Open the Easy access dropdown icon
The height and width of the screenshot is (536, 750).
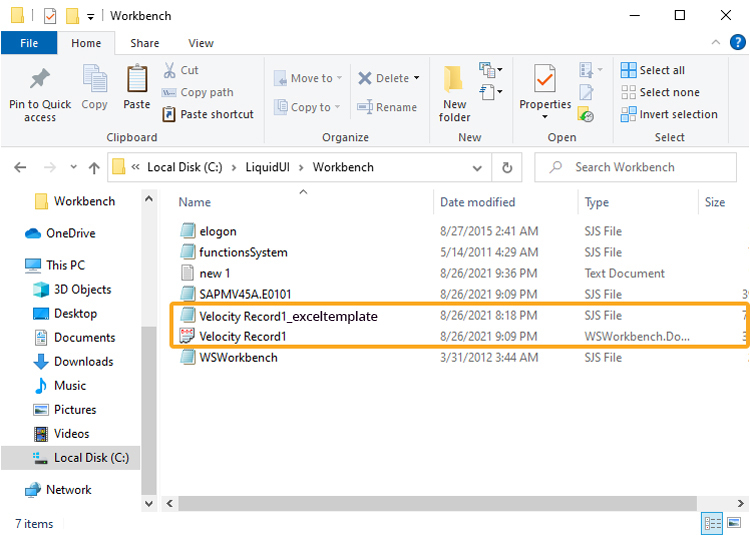coord(491,91)
